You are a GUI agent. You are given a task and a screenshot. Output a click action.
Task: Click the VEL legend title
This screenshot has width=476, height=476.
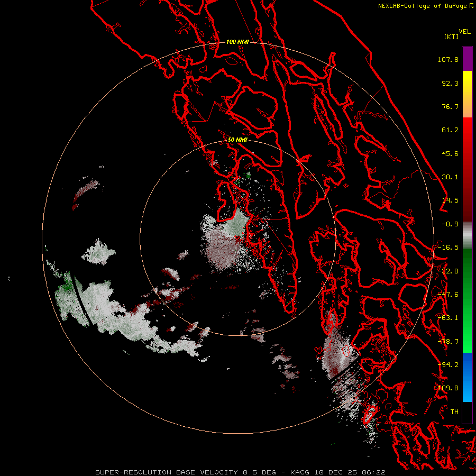(x=465, y=32)
